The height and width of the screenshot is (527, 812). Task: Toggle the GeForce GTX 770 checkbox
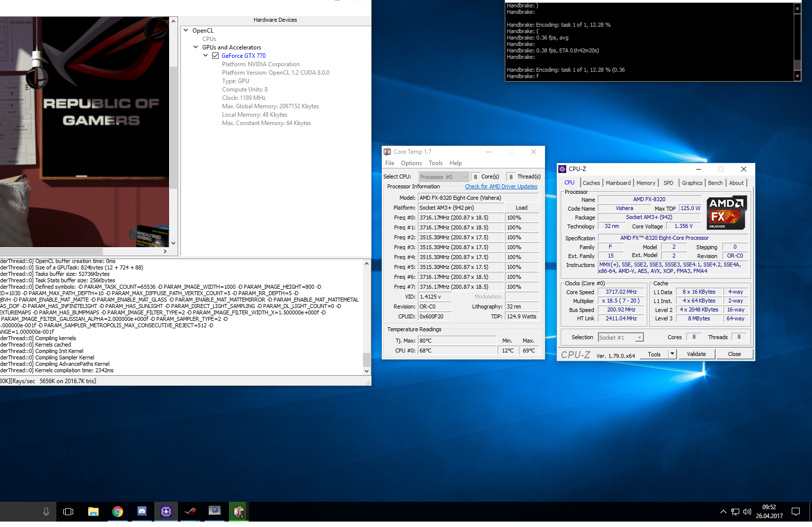[x=215, y=56]
